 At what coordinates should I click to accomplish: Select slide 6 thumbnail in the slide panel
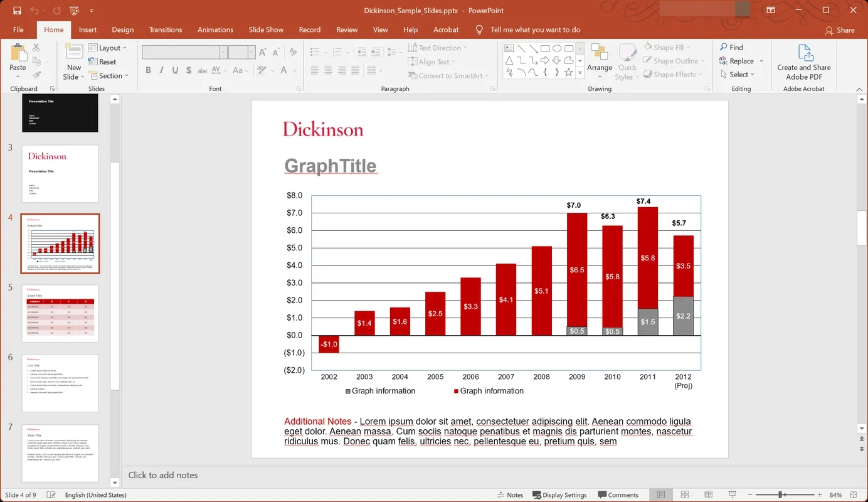click(x=60, y=384)
